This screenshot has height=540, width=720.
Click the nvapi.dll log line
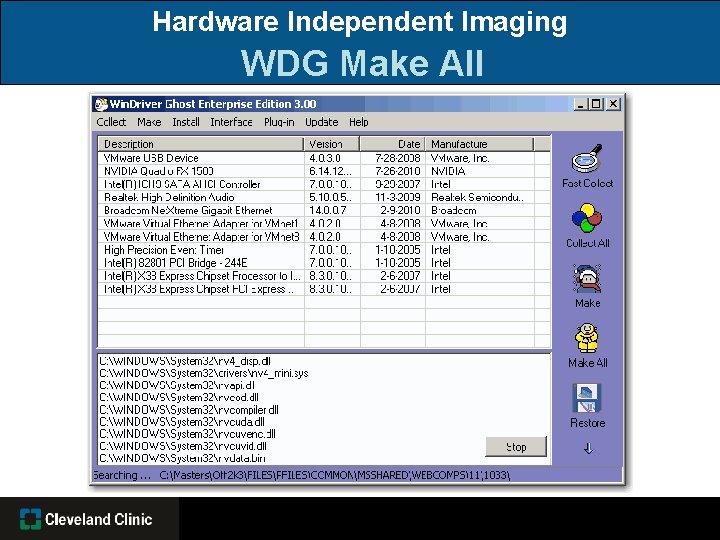tap(177, 385)
